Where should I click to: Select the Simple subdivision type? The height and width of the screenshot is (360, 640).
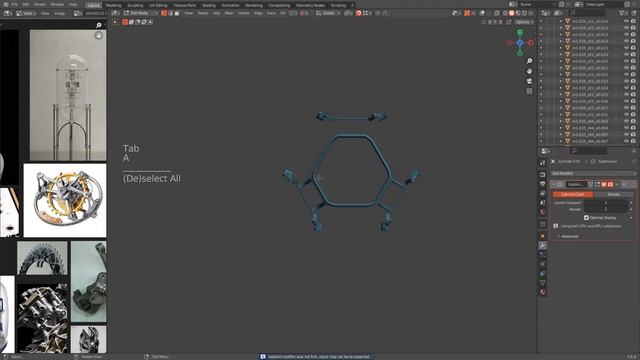click(613, 194)
